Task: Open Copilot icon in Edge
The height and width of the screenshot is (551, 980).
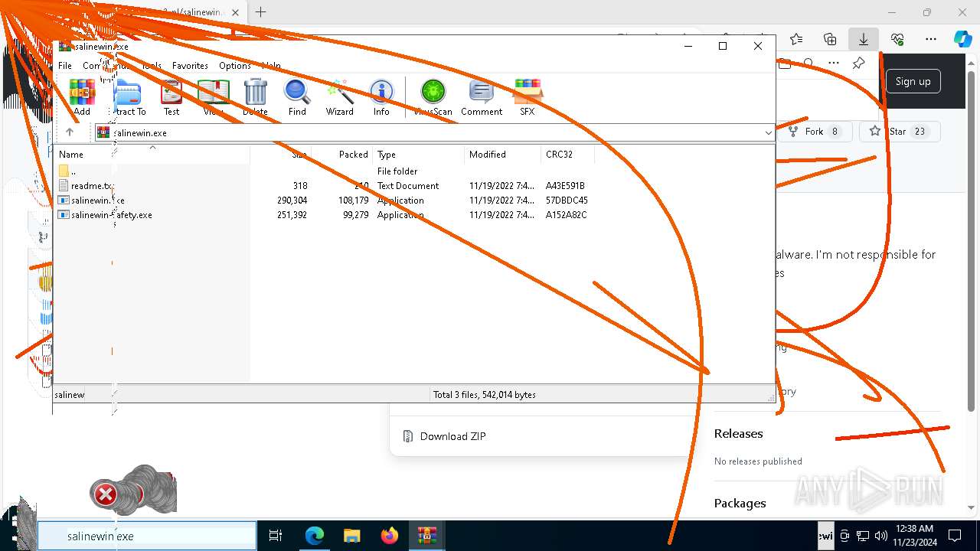Action: [x=962, y=39]
